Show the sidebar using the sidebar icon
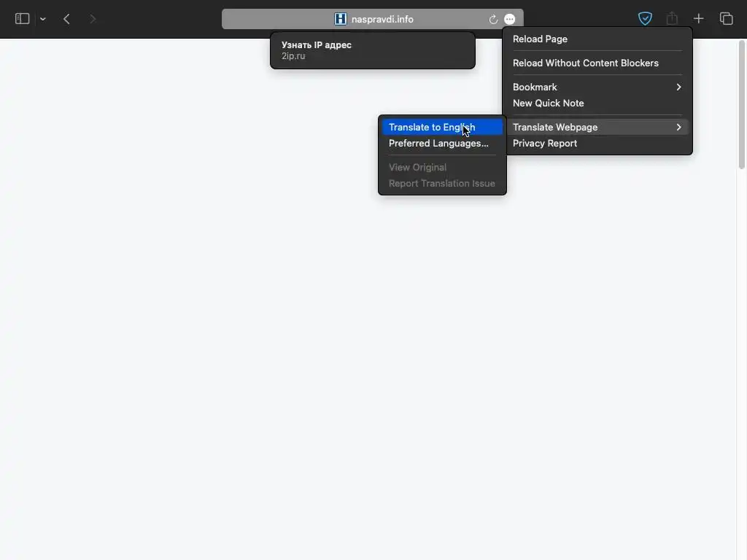 22,18
